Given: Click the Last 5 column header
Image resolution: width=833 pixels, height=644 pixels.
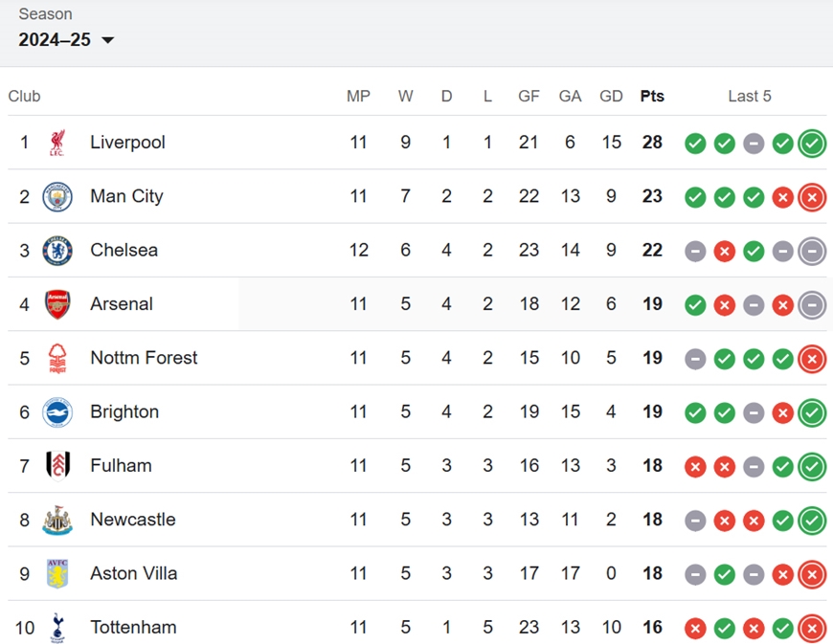Looking at the screenshot, I should 750,96.
